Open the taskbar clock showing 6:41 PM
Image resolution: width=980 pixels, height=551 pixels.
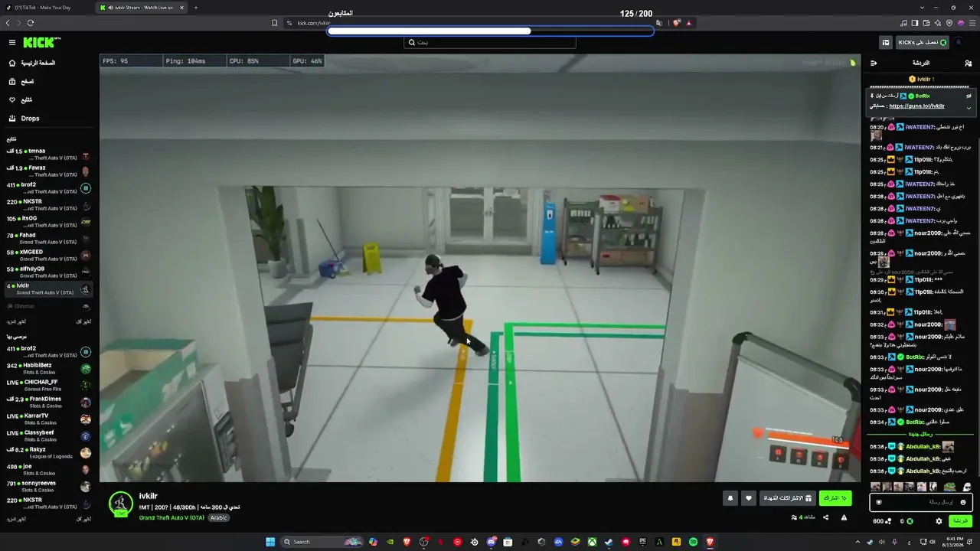coord(953,542)
